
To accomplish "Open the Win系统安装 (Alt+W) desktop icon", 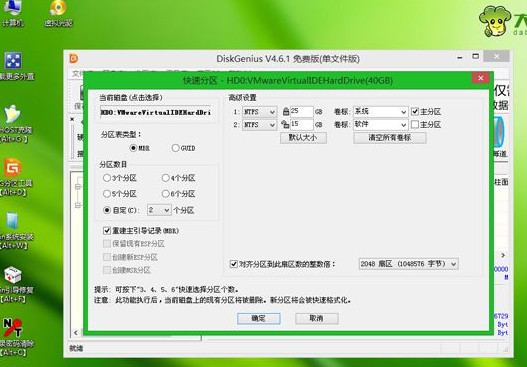I will coord(14,230).
